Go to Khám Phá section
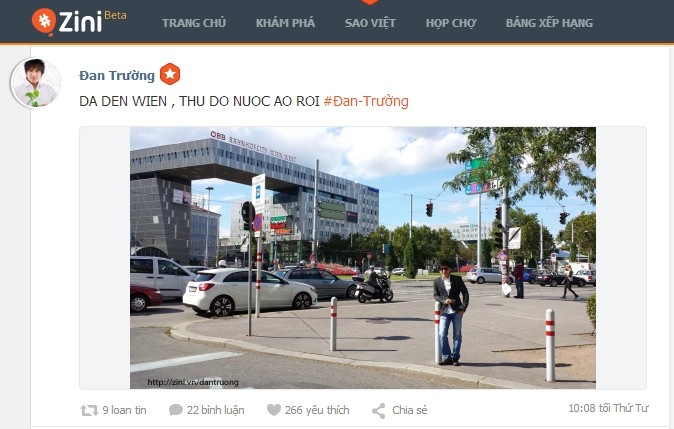This screenshot has height=429, width=674. pyautogui.click(x=285, y=23)
